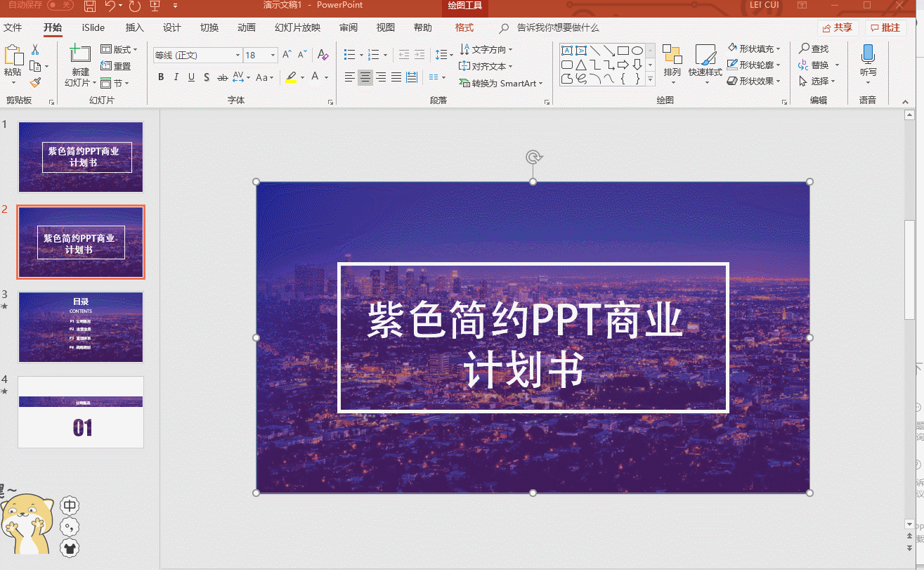Image resolution: width=924 pixels, height=570 pixels.
Task: Click the Decrease Font Size icon
Action: (x=303, y=55)
